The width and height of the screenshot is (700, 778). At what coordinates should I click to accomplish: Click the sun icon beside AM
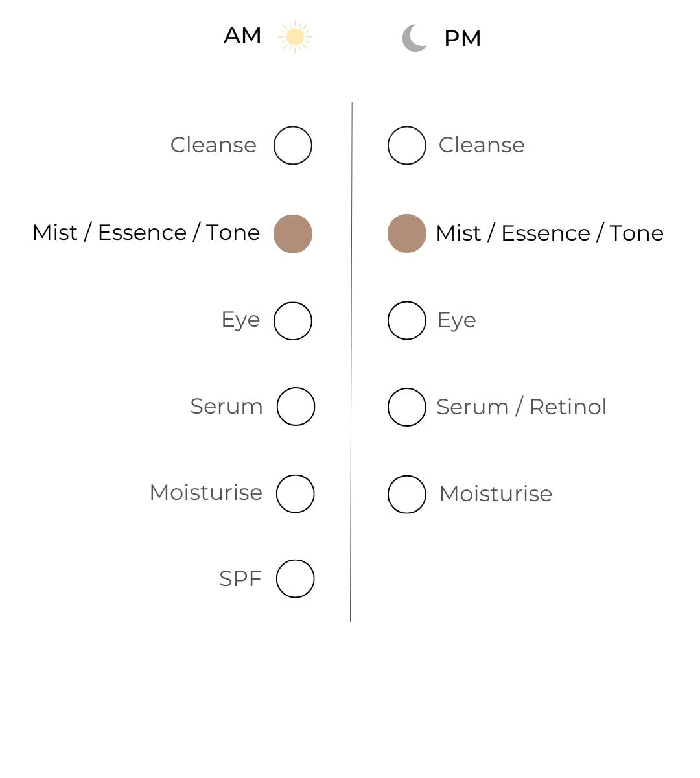click(x=295, y=37)
